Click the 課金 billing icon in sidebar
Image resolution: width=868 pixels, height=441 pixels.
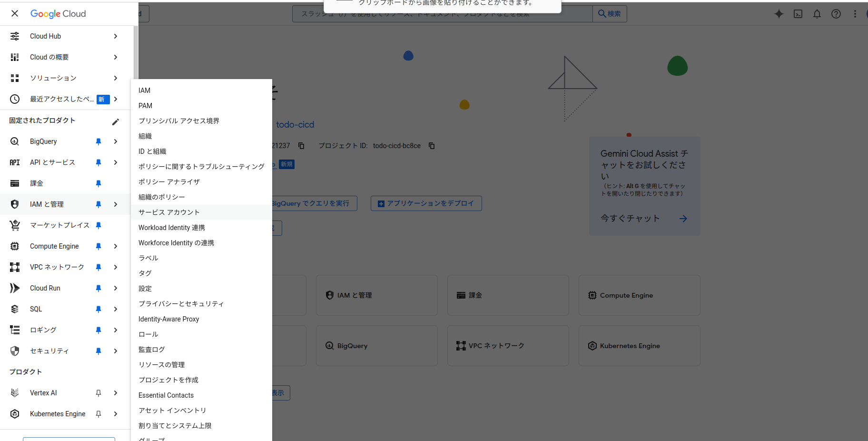(15, 183)
